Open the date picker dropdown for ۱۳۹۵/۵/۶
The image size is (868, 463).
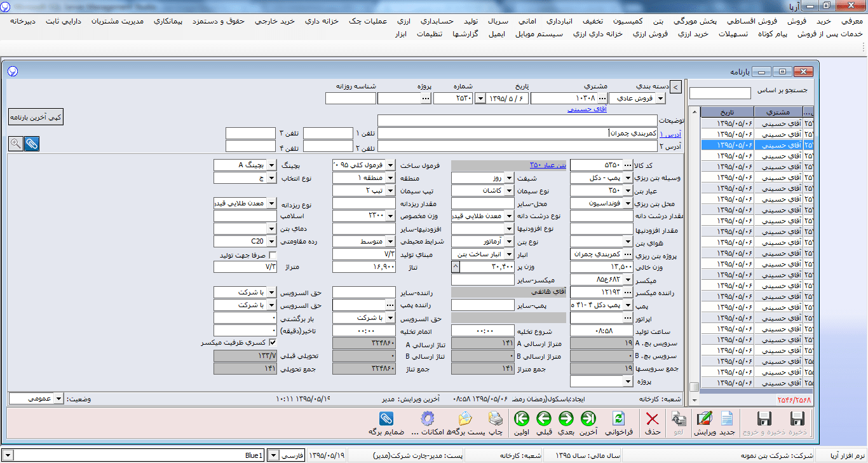click(480, 99)
